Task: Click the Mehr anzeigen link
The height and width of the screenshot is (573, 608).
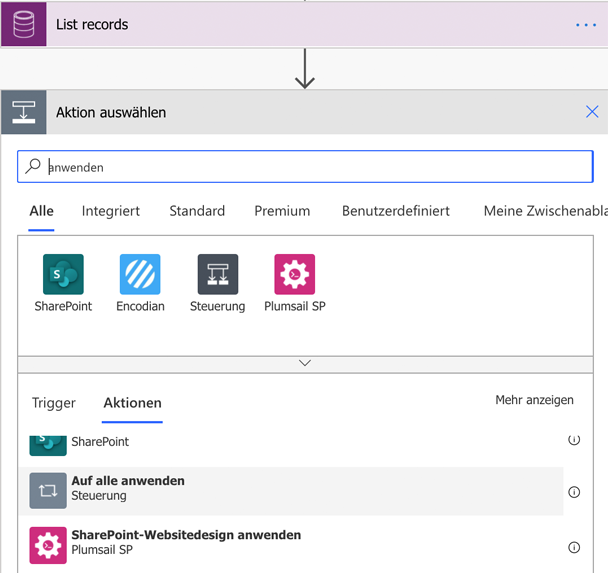Action: (534, 400)
